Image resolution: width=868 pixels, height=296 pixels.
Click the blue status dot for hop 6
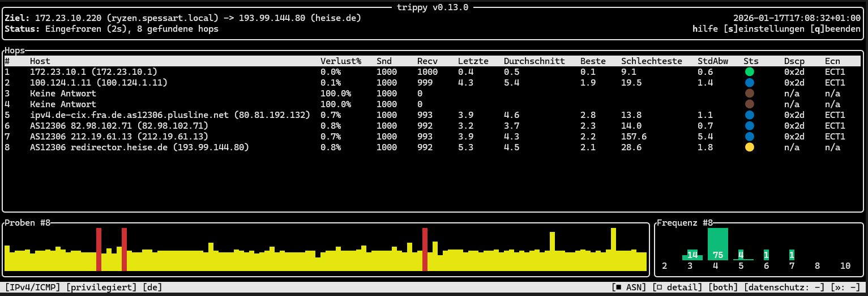[x=750, y=126]
